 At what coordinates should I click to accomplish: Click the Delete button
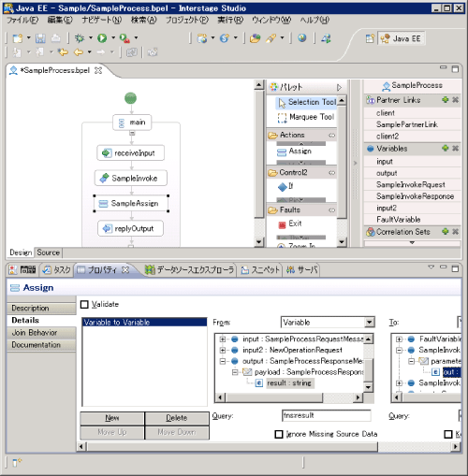[177, 418]
